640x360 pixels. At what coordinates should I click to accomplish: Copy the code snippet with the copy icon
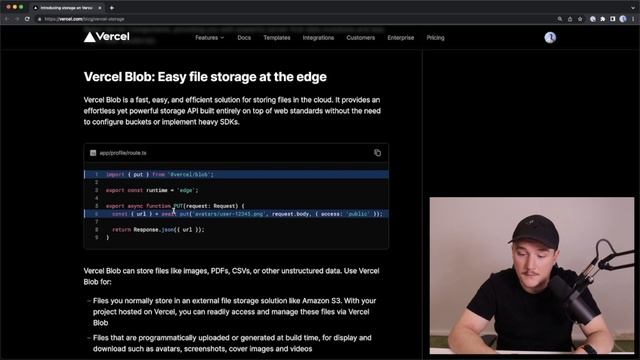pos(378,153)
